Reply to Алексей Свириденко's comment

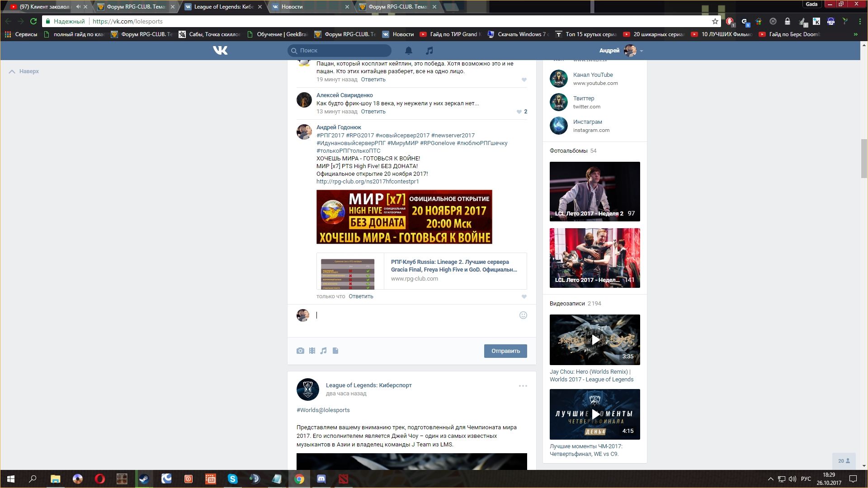point(373,112)
